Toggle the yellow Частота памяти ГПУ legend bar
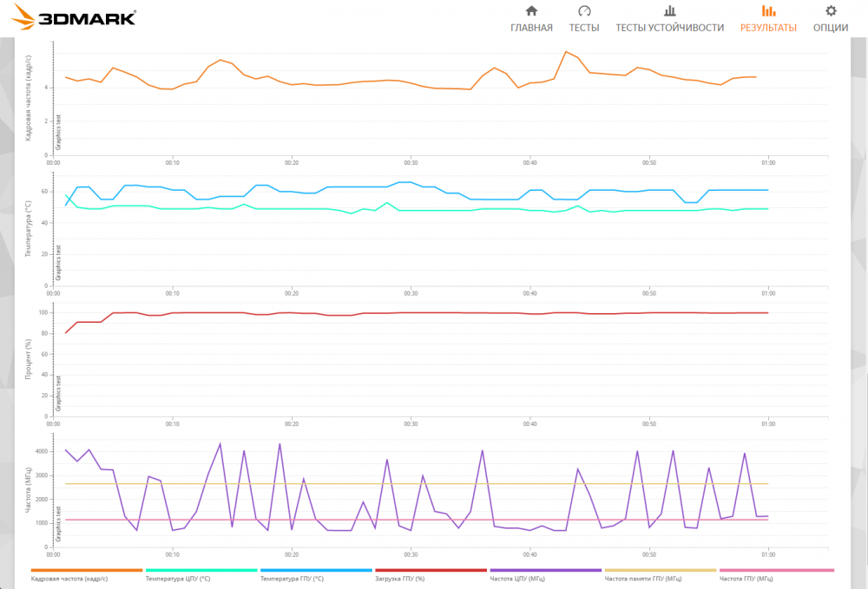This screenshot has width=868, height=589. coord(660,570)
